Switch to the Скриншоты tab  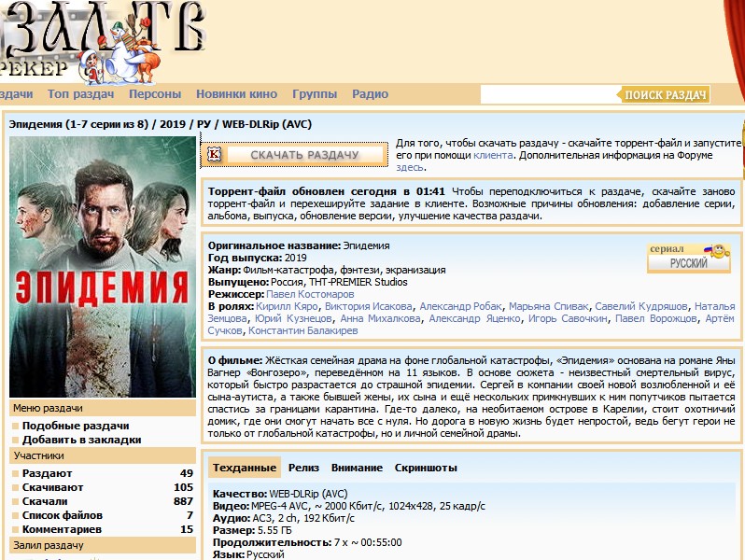click(x=426, y=468)
